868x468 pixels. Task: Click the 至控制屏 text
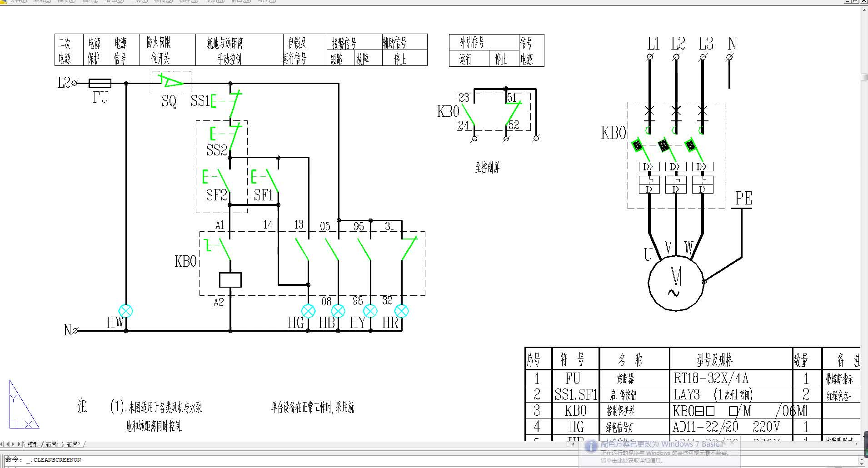click(x=487, y=168)
